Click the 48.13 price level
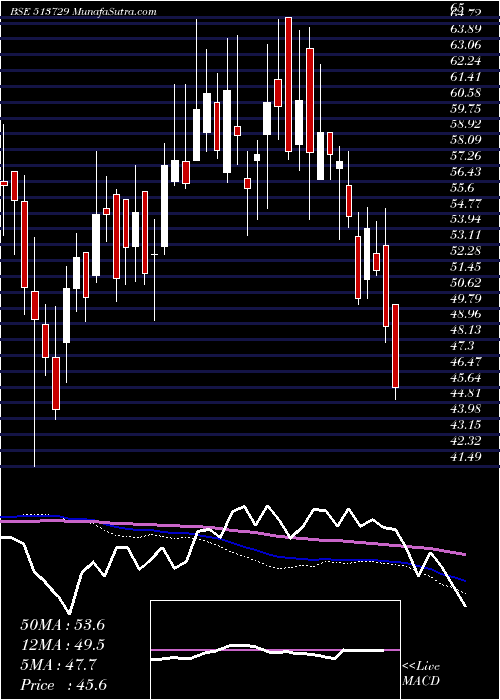The width and height of the screenshot is (500, 700). 466,331
